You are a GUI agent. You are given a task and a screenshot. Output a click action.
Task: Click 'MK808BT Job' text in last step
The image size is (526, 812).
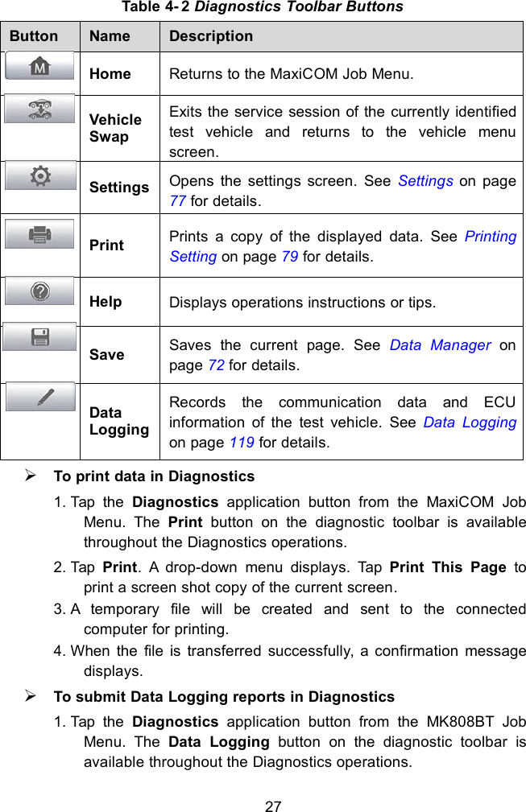tap(476, 721)
